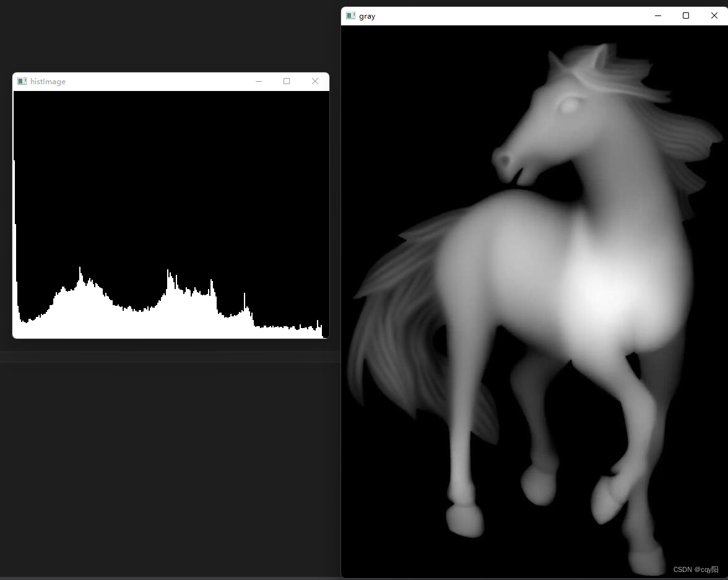Screen dimensions: 728x580
Task: Click the leftmost hoof of the horse
Action: point(464,520)
